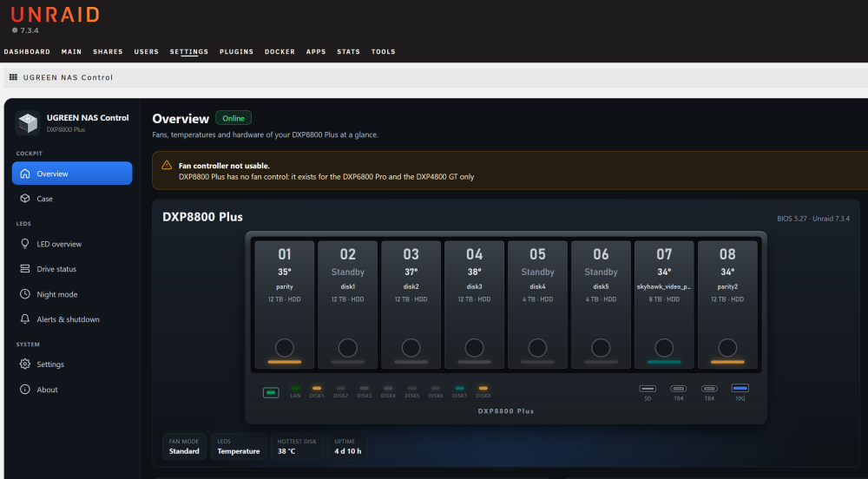Click the UGREEN NAS Control cube logo icon

tap(27, 123)
